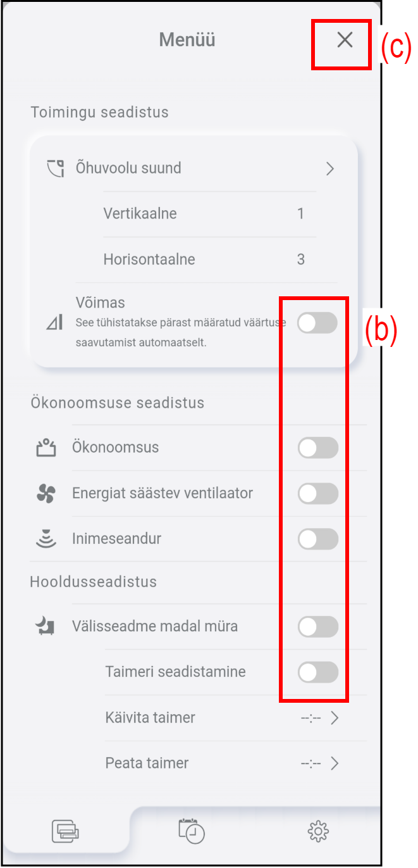Click the Ökonoomsus economy icon
This screenshot has width=418, height=868.
pyautogui.click(x=46, y=448)
